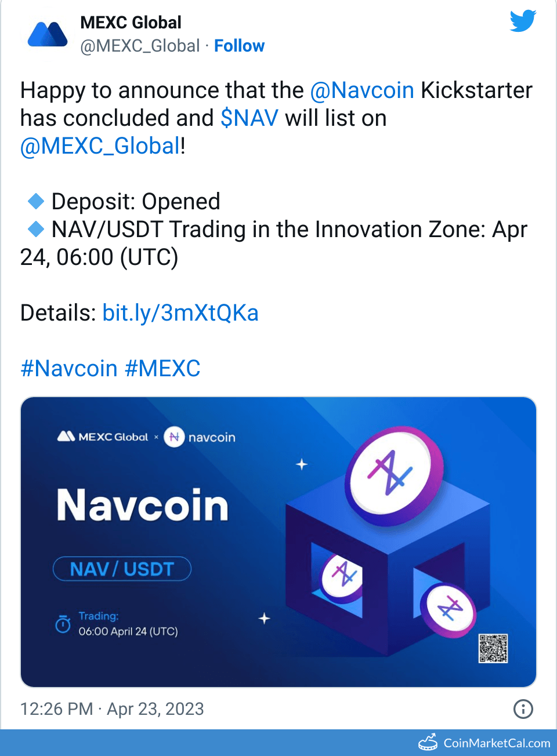Click the MEXC mountain logo in the banner

pos(66,437)
